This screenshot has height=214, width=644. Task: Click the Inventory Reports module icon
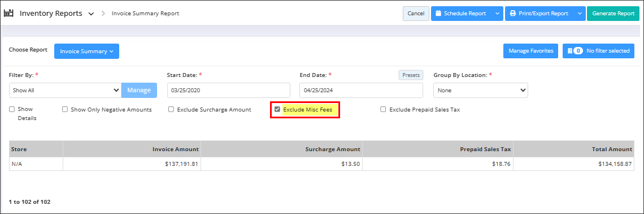[9, 13]
